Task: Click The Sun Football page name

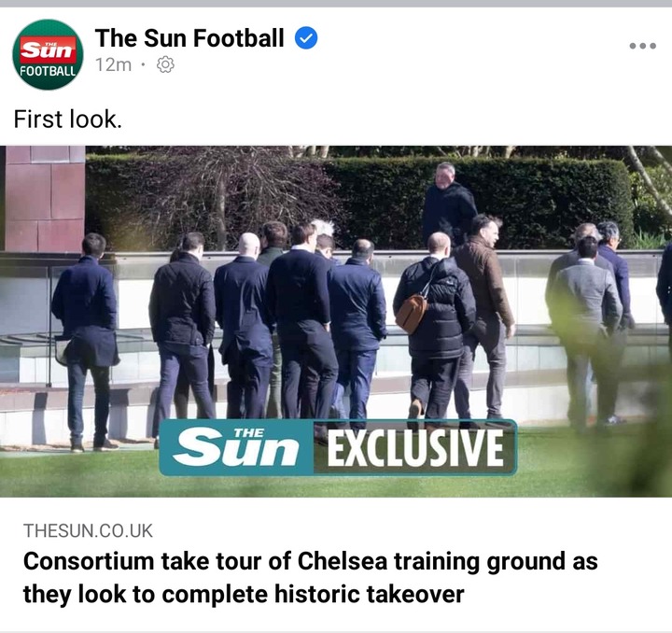Action: [189, 37]
